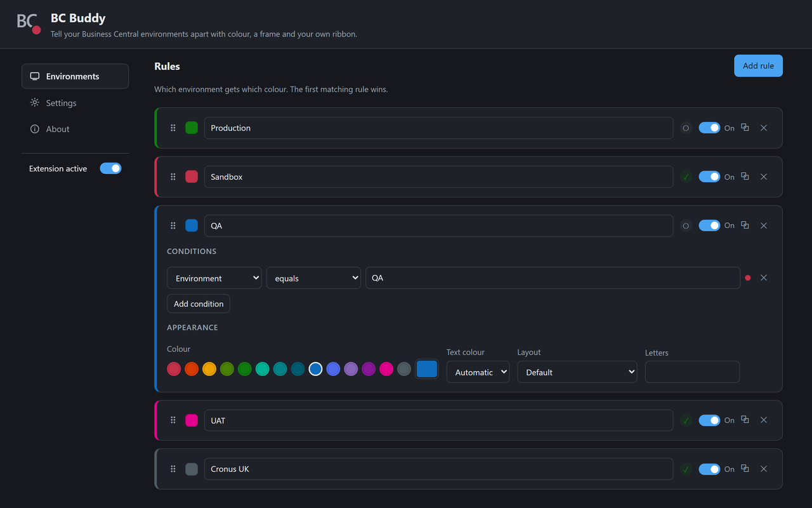The image size is (812, 508).
Task: Click green check status on Cronus UK rule
Action: pos(686,469)
